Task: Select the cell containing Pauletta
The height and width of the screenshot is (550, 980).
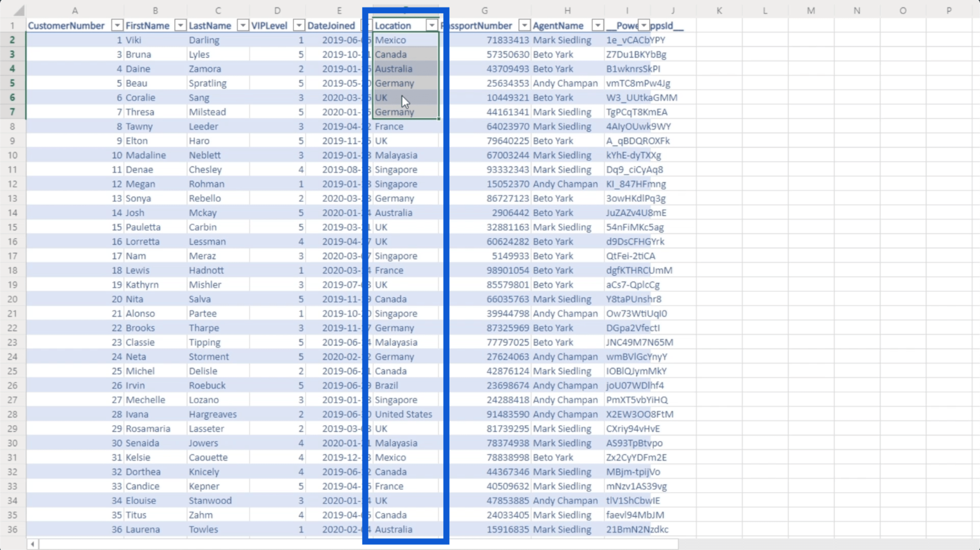Action: click(155, 227)
